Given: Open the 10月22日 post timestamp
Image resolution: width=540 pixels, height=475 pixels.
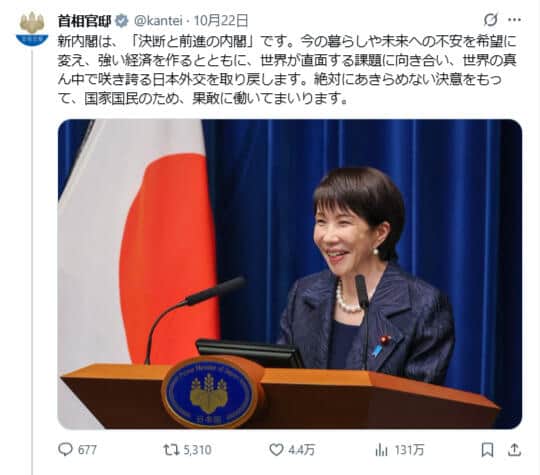Looking at the screenshot, I should [221, 21].
